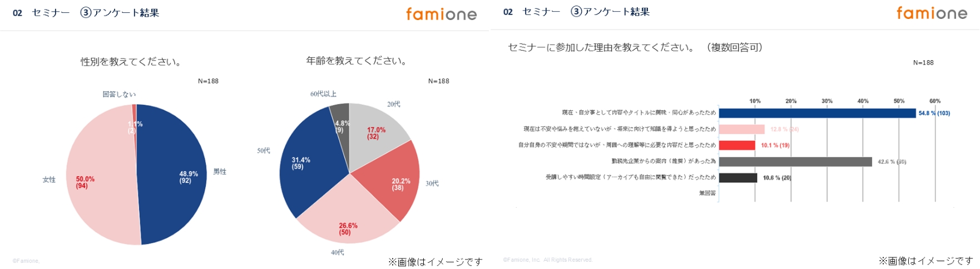The width and height of the screenshot is (980, 269).
Task: Click the 性別を教えてください chart title
Action: coord(131,62)
